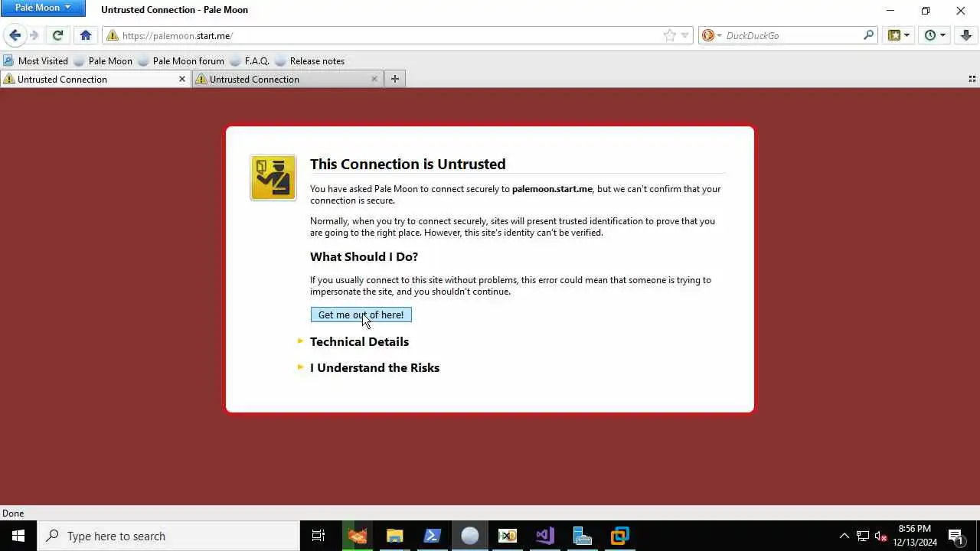Click the search magnifier icon
The height and width of the screenshot is (551, 980).
click(x=868, y=35)
